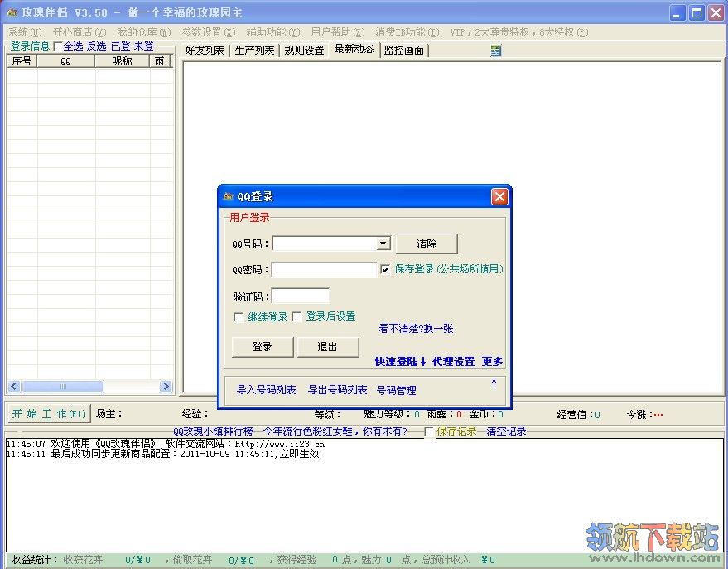The image size is (728, 569).
Task: Open the 辅助功能 menu
Action: pos(273,32)
